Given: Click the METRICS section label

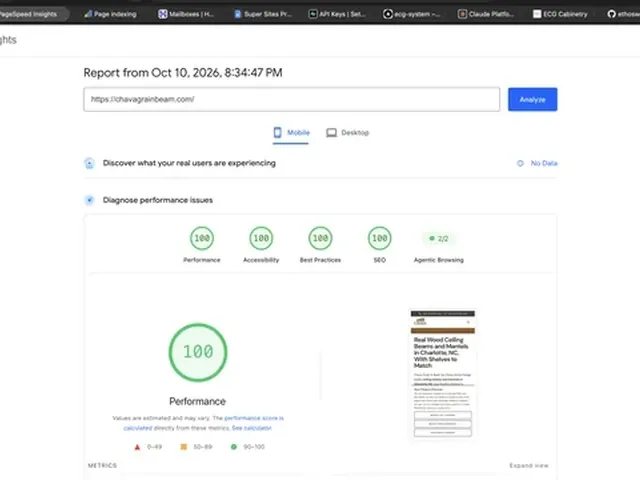Looking at the screenshot, I should [x=102, y=465].
